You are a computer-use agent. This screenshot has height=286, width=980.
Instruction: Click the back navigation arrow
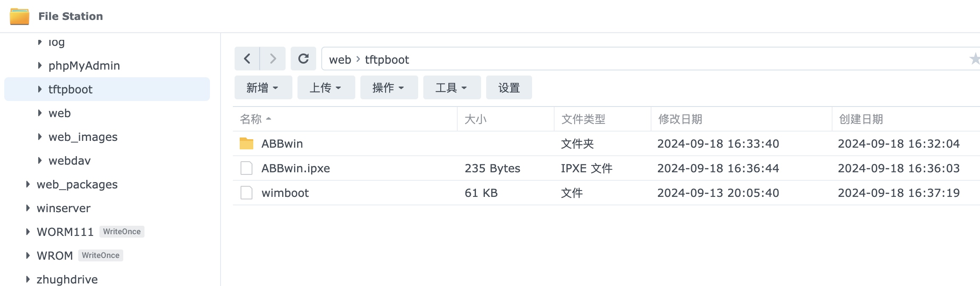pos(247,59)
